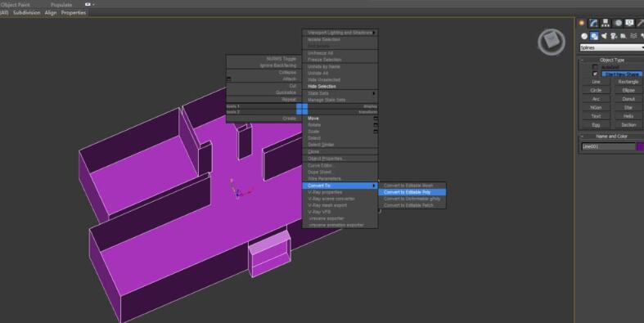
Task: Click the NGon spline button
Action: coord(596,107)
